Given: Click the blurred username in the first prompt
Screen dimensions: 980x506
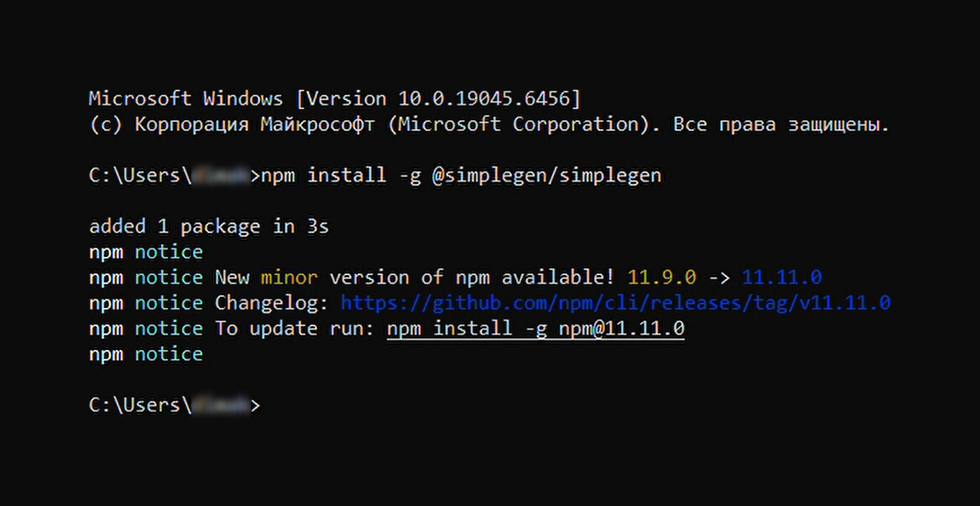Looking at the screenshot, I should click(x=221, y=175).
